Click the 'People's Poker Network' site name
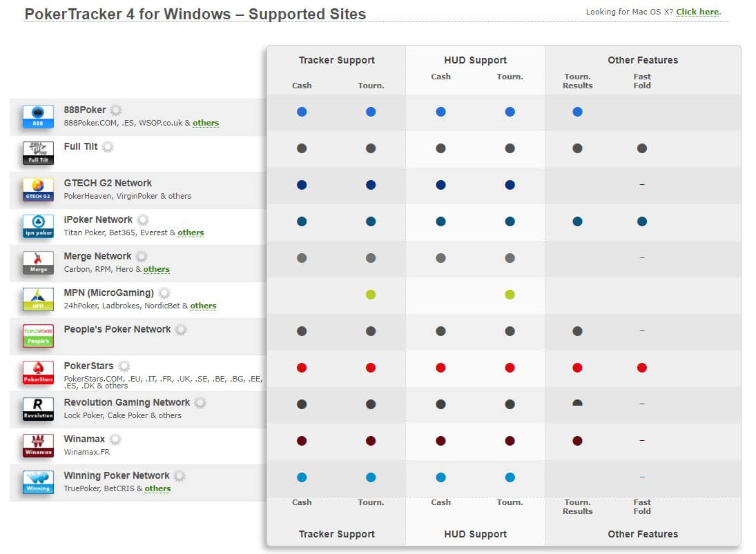Image resolution: width=756 pixels, height=554 pixels. coord(117,330)
